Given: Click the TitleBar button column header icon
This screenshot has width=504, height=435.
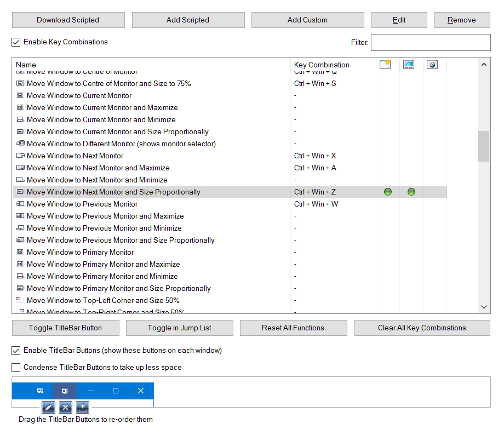Looking at the screenshot, I should 385,65.
